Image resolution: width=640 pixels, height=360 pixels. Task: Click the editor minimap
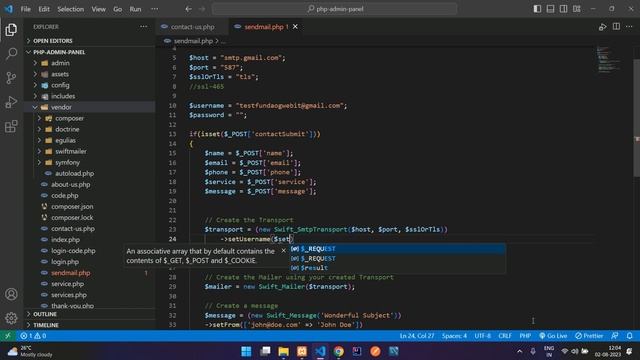coord(608,60)
